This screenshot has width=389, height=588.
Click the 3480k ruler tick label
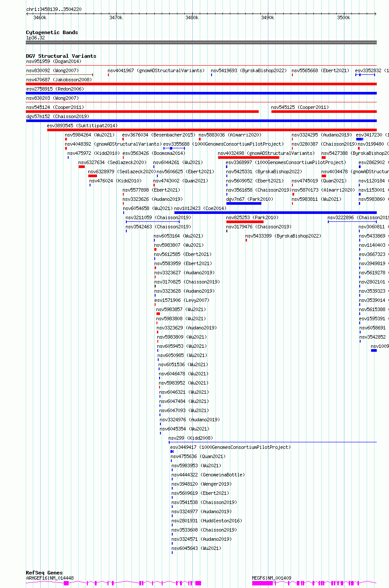192,17
